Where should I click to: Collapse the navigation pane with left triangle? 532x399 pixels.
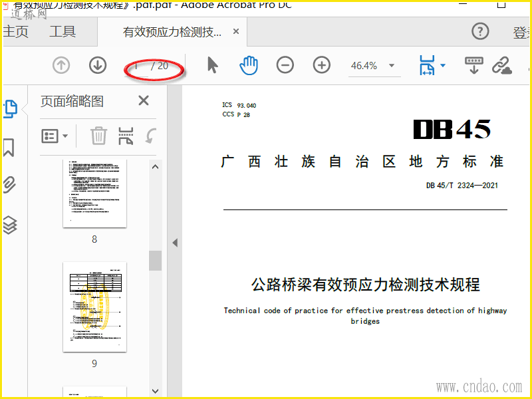[175, 243]
